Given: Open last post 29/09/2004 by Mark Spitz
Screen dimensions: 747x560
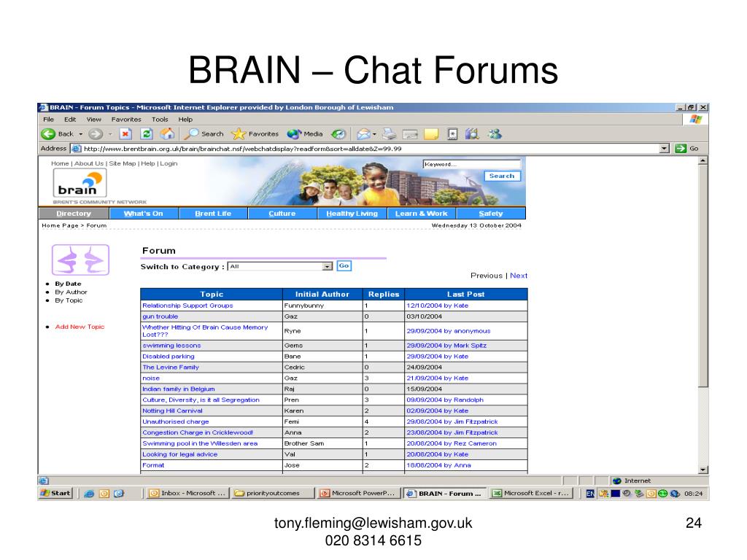Looking at the screenshot, I should coord(446,345).
